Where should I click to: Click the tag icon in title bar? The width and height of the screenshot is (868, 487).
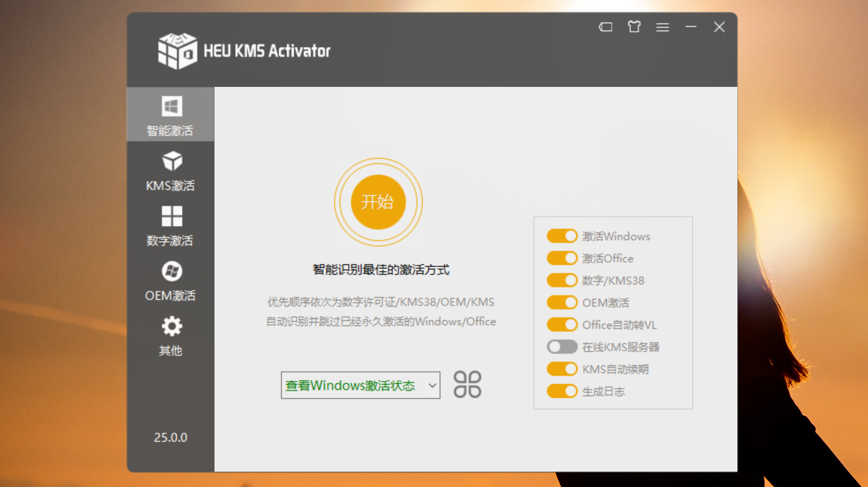tap(606, 27)
